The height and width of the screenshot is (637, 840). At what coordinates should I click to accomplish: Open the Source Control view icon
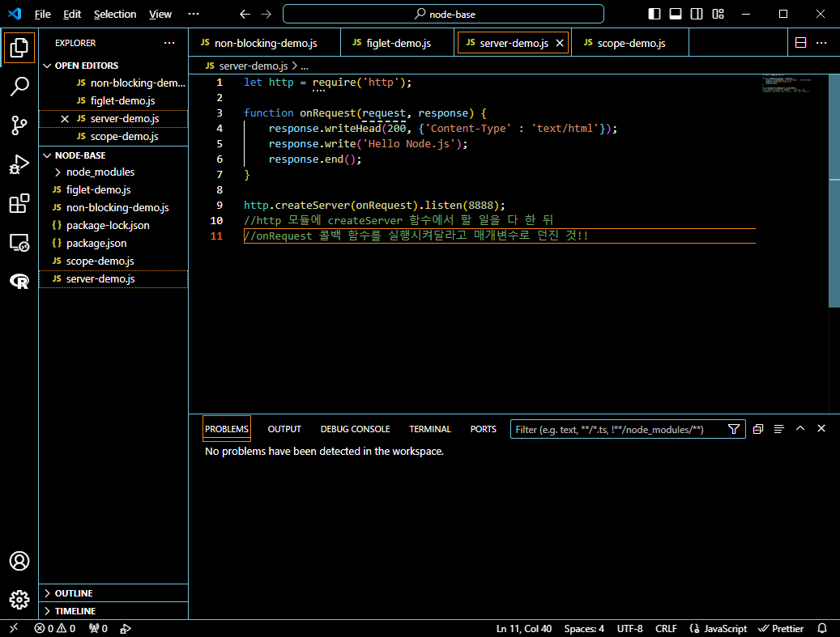(x=19, y=125)
